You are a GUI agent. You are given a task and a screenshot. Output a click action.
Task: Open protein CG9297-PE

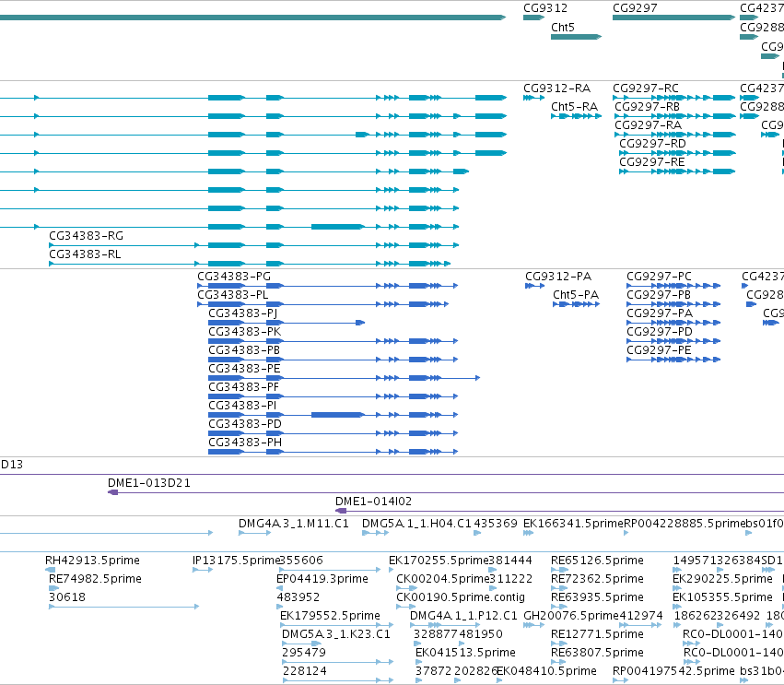click(x=659, y=350)
